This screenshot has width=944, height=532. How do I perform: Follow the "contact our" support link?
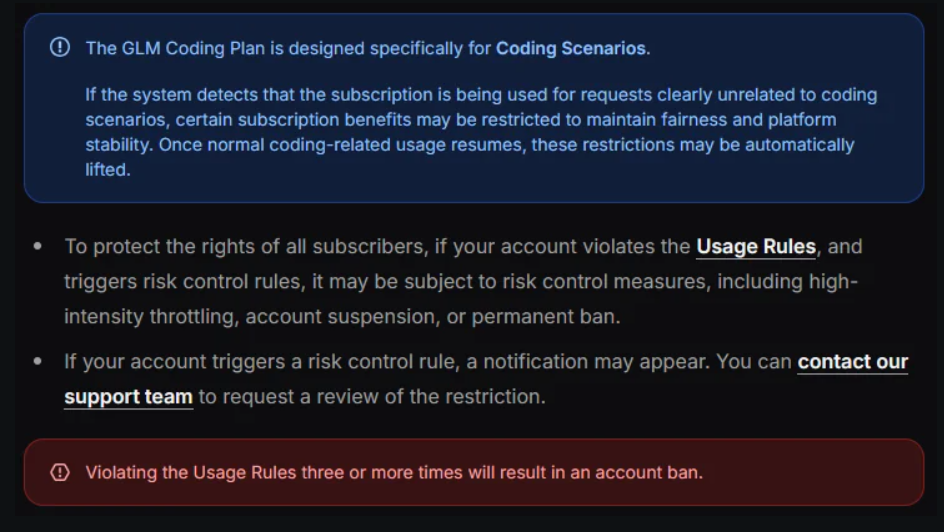852,362
